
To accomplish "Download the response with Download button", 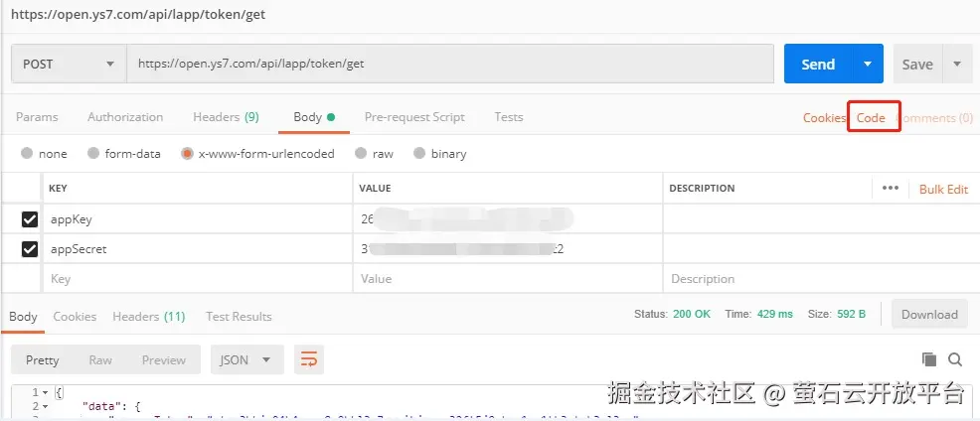I will (929, 314).
